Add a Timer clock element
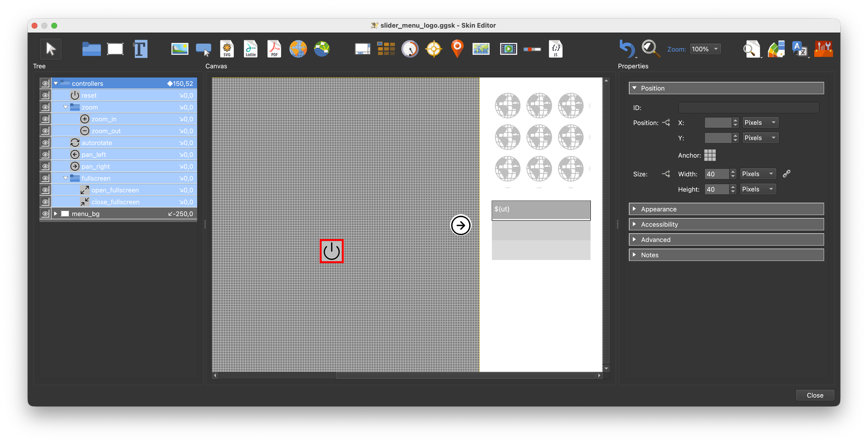 [x=410, y=49]
